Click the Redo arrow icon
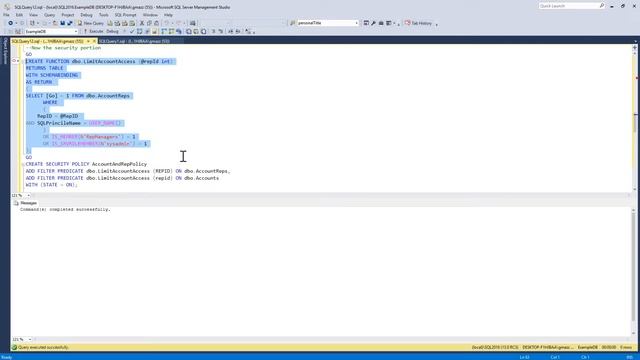Viewport: 640px width, 360px height. pos(179,23)
